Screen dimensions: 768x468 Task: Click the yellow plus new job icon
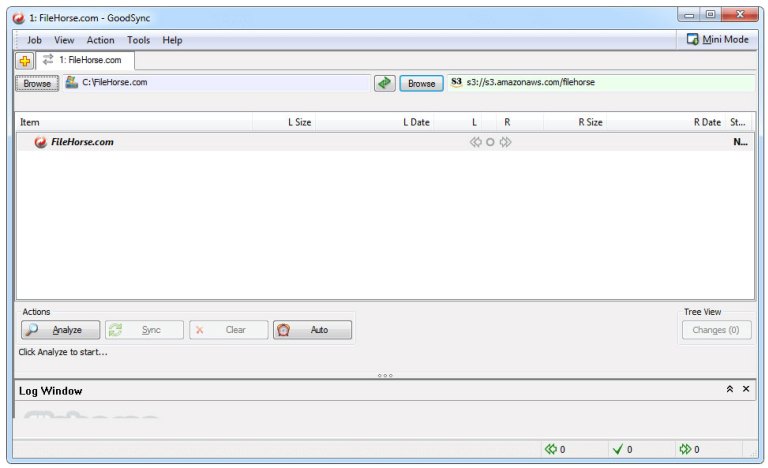(x=24, y=61)
